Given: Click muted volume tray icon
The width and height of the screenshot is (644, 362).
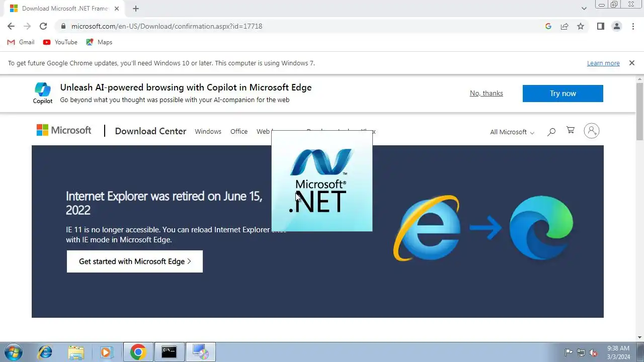Looking at the screenshot, I should pos(594,352).
